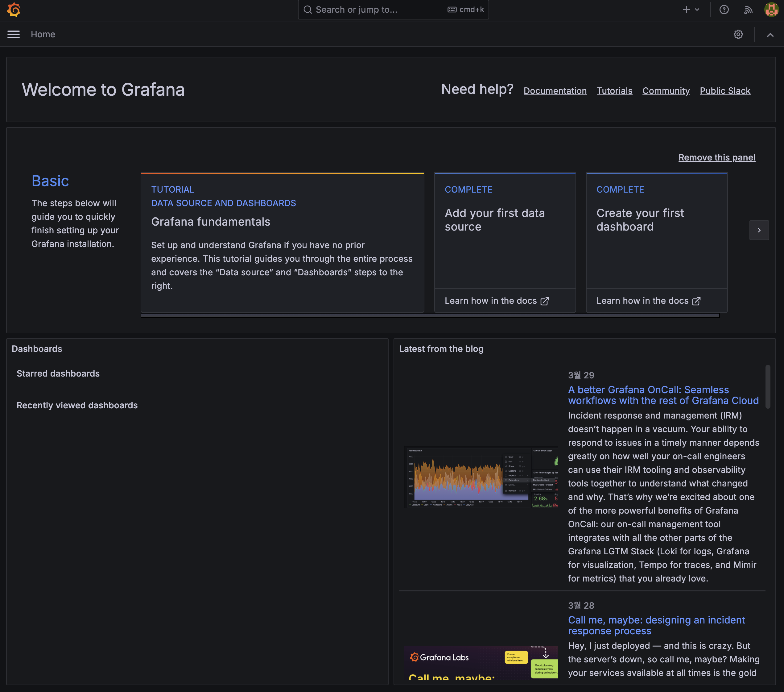Show next setup steps arrow
This screenshot has width=784, height=692.
tap(759, 230)
